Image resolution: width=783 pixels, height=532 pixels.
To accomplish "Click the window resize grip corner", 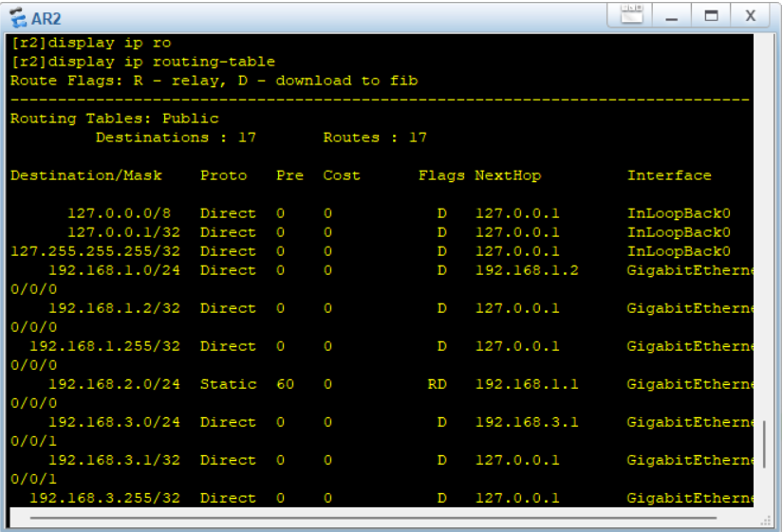I will (x=766, y=521).
